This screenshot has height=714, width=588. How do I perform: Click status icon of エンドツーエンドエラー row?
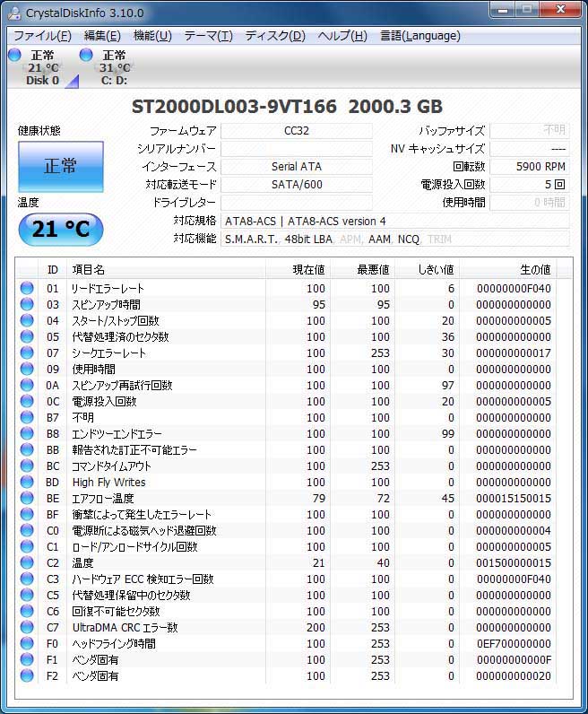27,433
